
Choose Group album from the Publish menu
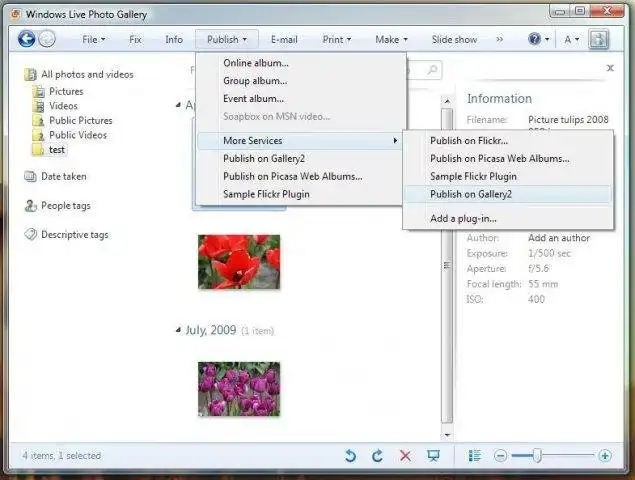[300, 81]
